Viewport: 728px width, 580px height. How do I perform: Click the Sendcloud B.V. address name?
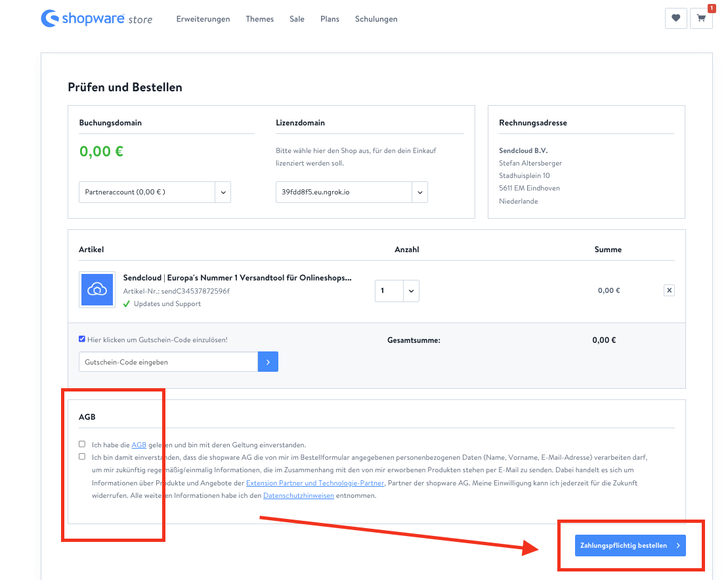click(523, 150)
